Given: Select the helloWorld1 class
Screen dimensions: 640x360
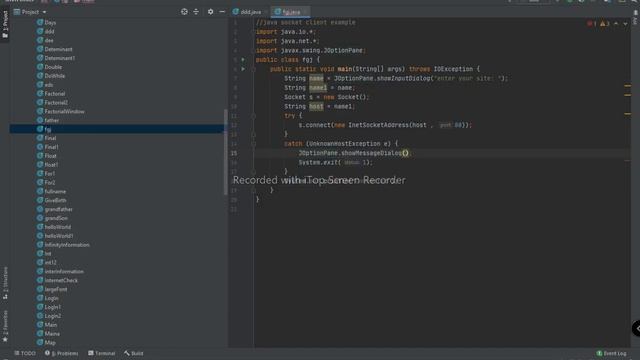Looking at the screenshot, I should (55, 236).
